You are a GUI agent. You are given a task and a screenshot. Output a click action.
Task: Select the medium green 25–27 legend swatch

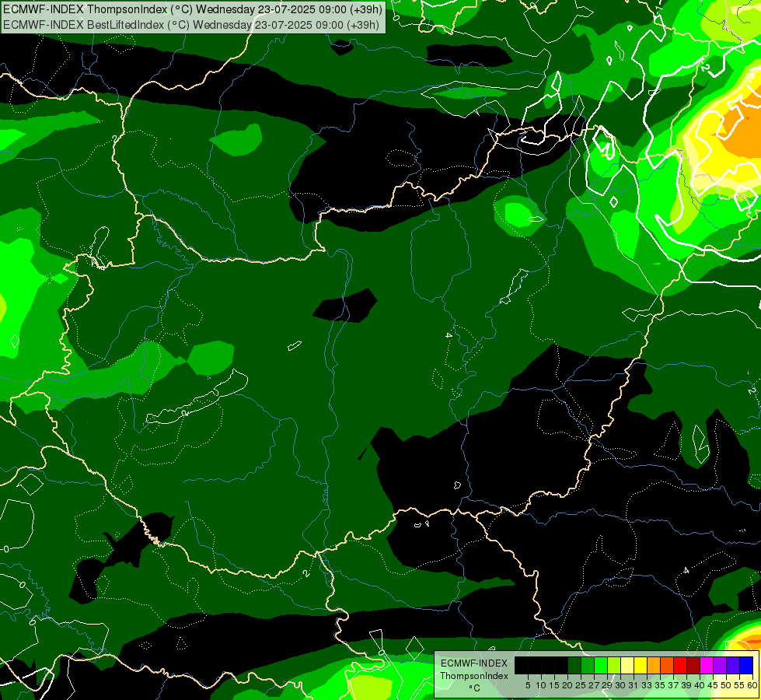(x=588, y=665)
